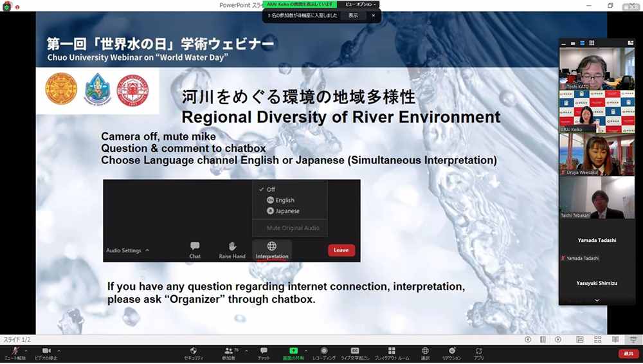Expand share options arrow beside 画面の共有
This screenshot has width=643, height=364.
click(306, 351)
